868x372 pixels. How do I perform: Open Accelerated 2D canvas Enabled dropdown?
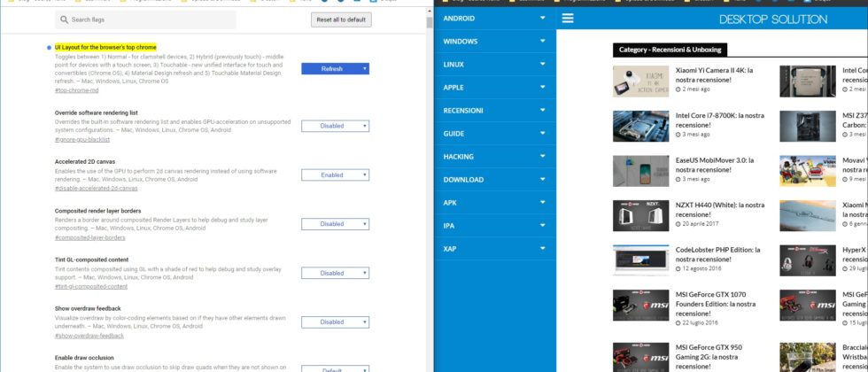point(335,175)
